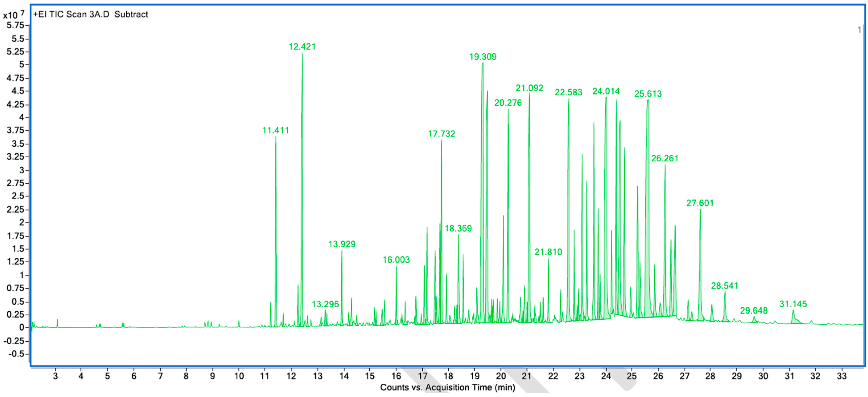Click the 24.014 peak label
This screenshot has width=868, height=397.
[606, 91]
